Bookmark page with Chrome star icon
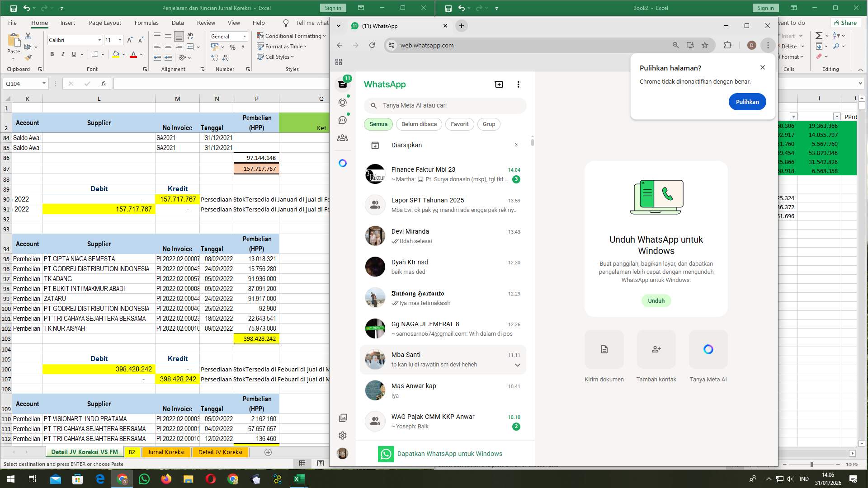This screenshot has height=488, width=868. point(705,45)
